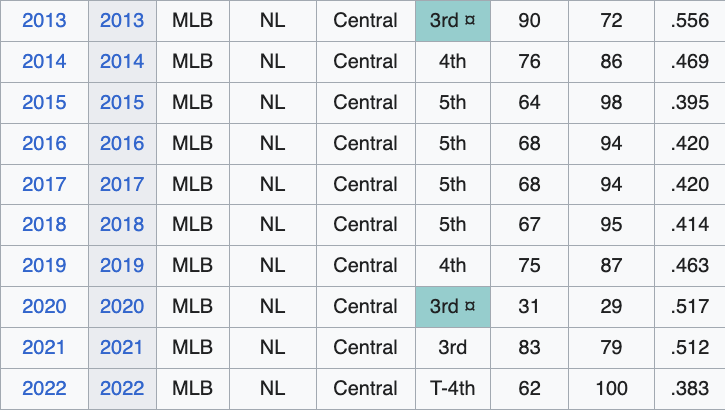Click the unshaded 2019 season link

(x=44, y=266)
